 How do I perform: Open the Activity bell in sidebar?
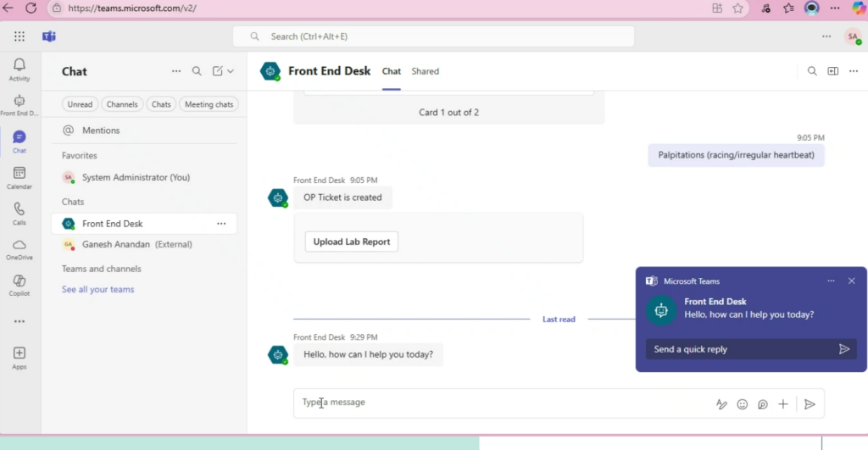pyautogui.click(x=19, y=69)
